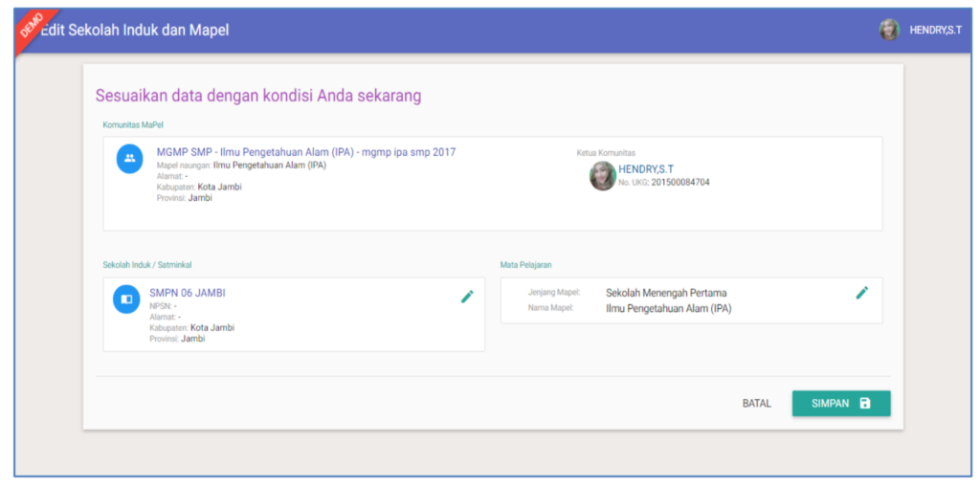Click Kabupaten Kota Jambi in community card
Screen dimensions: 980x487
[x=199, y=187]
